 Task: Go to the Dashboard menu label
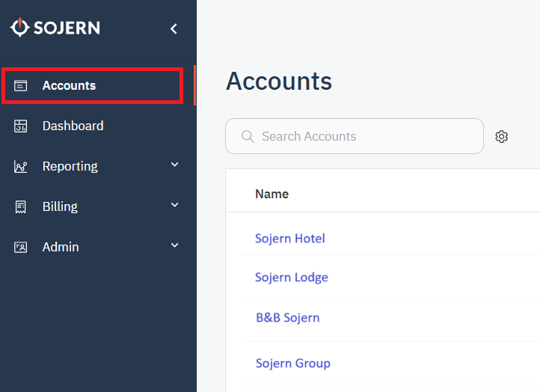[73, 126]
